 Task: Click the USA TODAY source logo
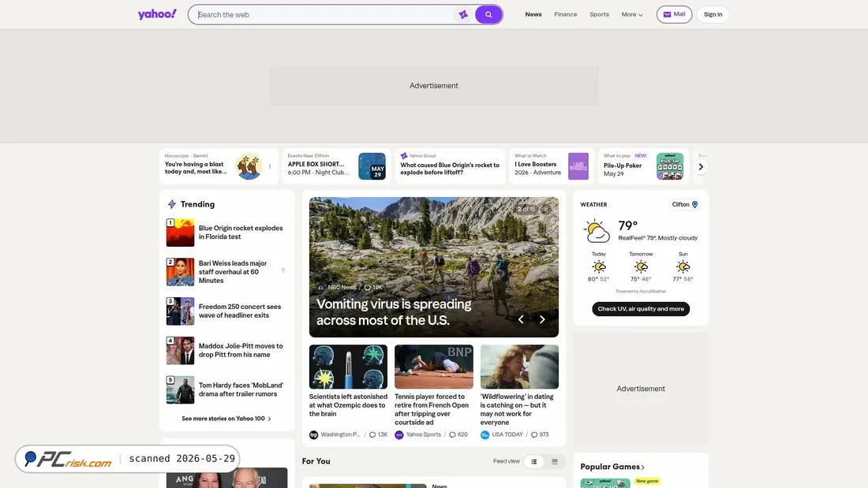pyautogui.click(x=485, y=435)
